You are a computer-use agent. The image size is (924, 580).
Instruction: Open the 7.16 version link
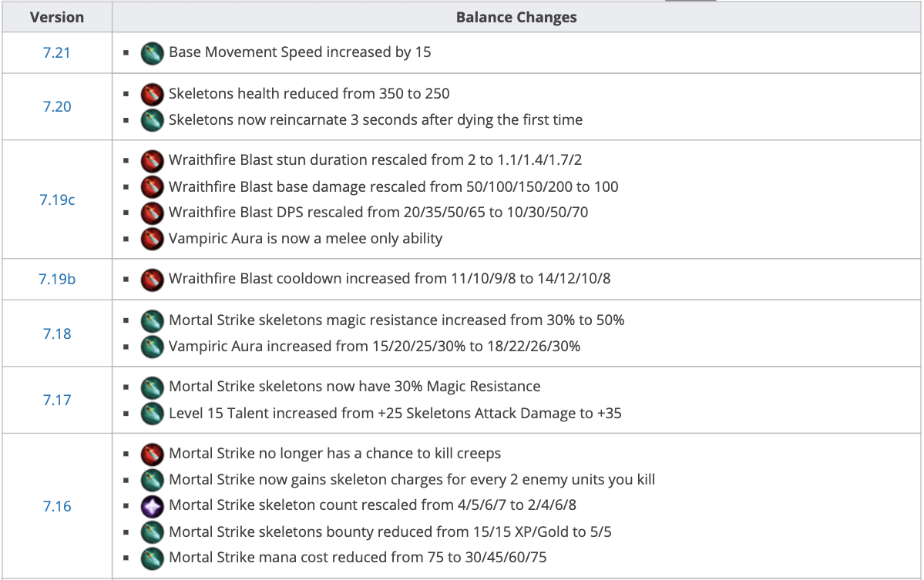[56, 506]
